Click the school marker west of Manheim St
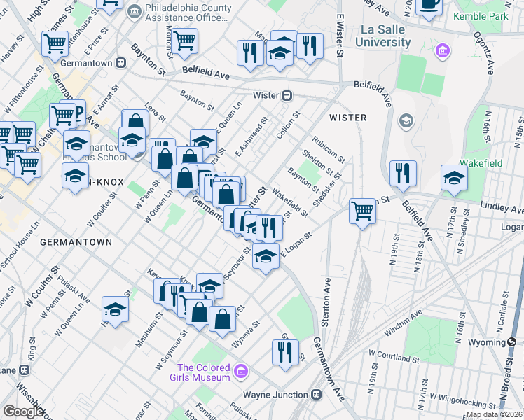This screenshot has width=524, height=420. pyautogui.click(x=115, y=312)
